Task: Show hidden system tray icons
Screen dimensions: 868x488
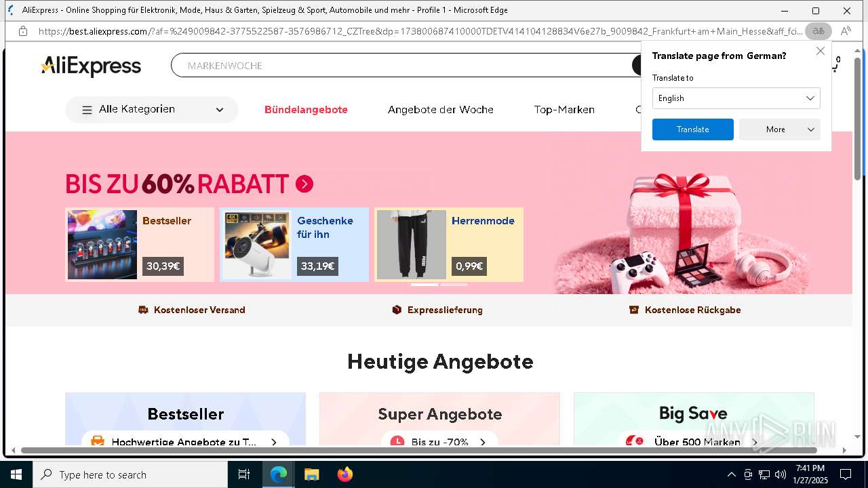Action: pyautogui.click(x=731, y=474)
